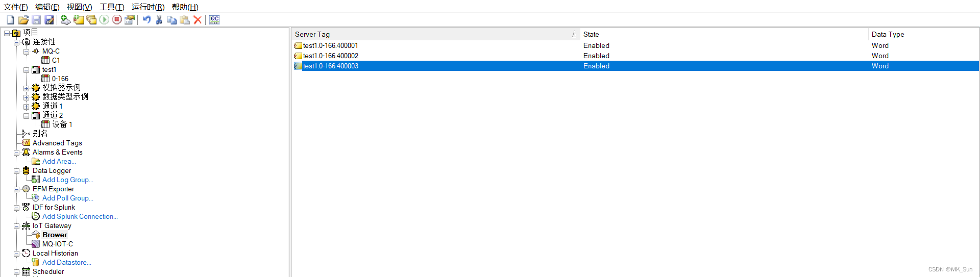Click Word data type of test1.0-166.400002

(x=880, y=56)
